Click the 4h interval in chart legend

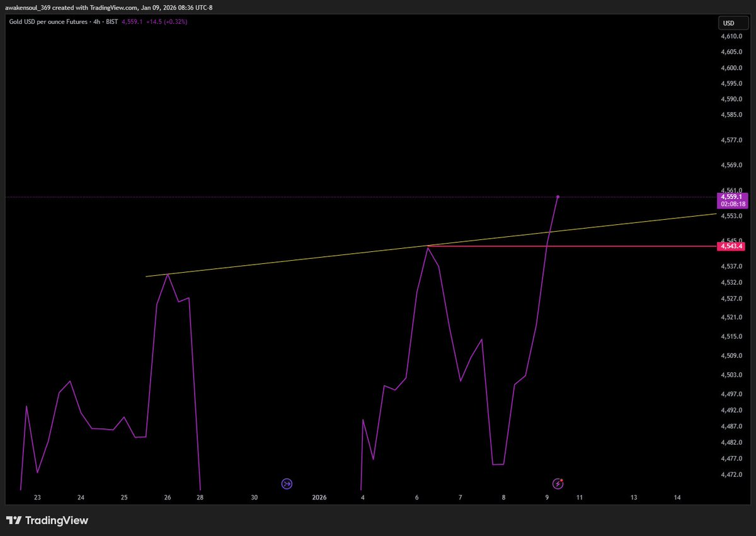tap(96, 21)
